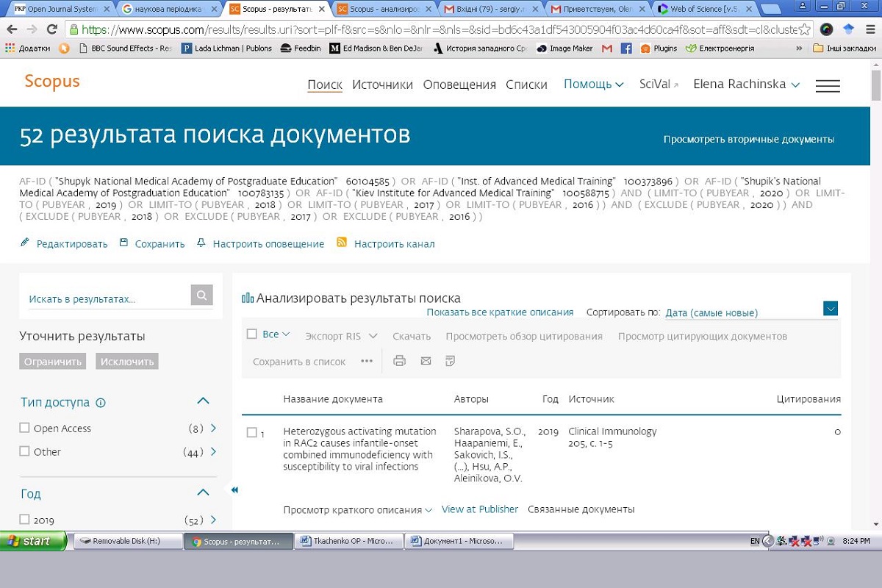Tick the Все select-all checkbox

pyautogui.click(x=252, y=334)
